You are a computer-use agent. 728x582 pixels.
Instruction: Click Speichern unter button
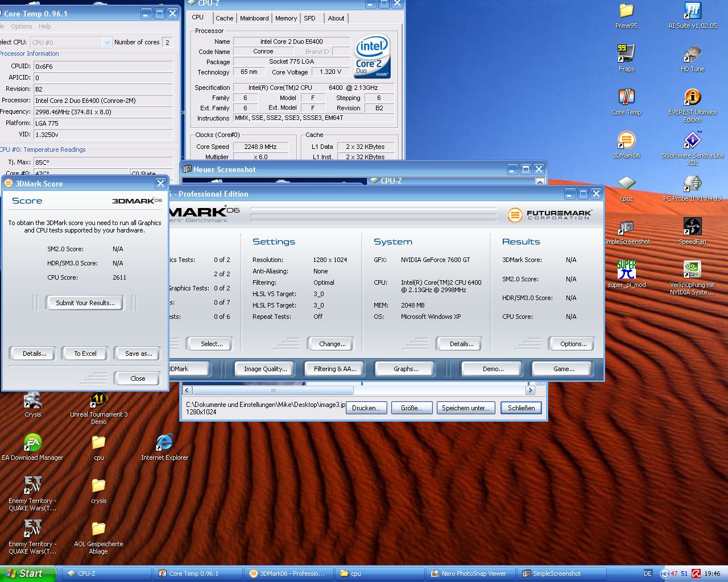465,408
